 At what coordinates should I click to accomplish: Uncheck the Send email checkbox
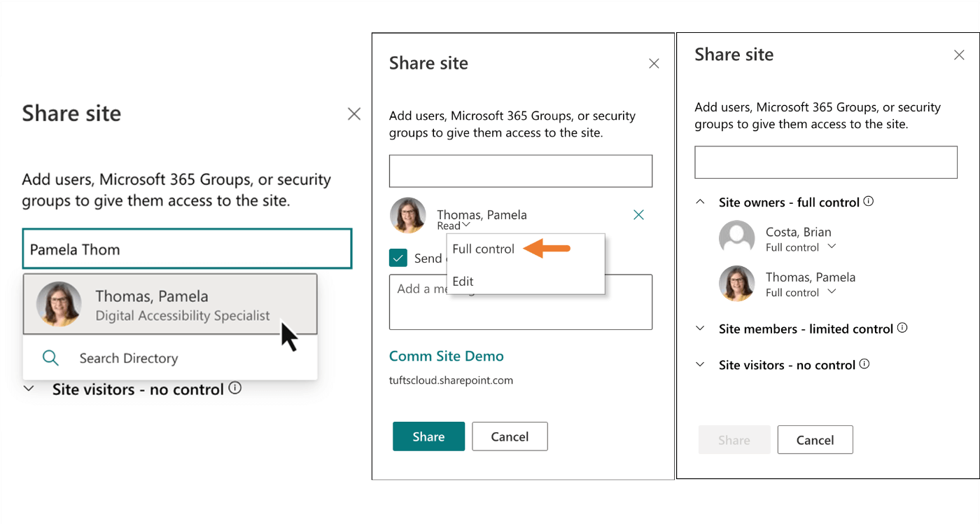coord(398,258)
